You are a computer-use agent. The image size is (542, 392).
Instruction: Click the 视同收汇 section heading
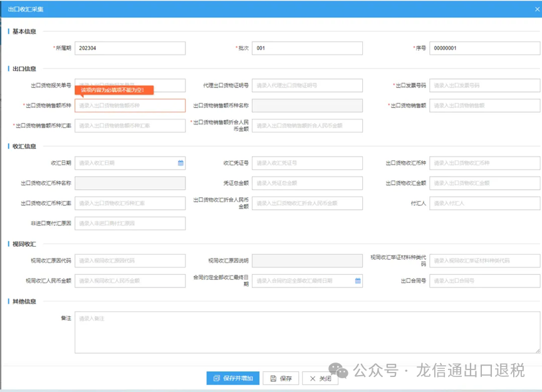pyautogui.click(x=24, y=244)
